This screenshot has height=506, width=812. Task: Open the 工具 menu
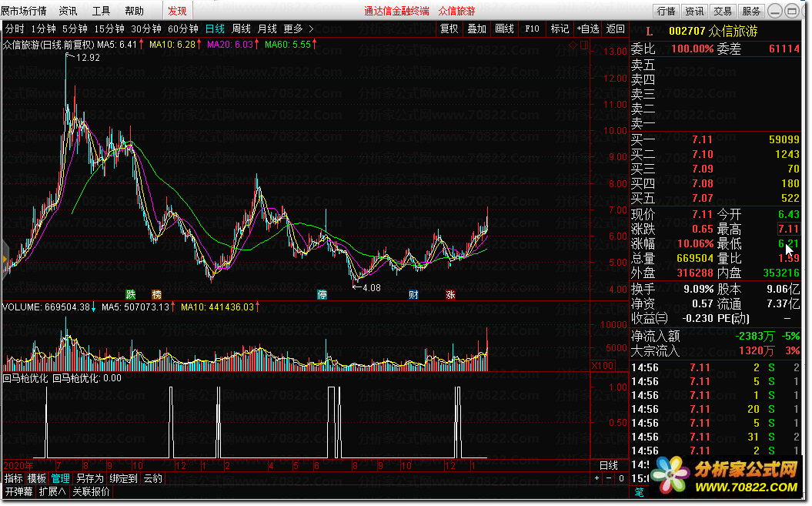pyautogui.click(x=101, y=11)
